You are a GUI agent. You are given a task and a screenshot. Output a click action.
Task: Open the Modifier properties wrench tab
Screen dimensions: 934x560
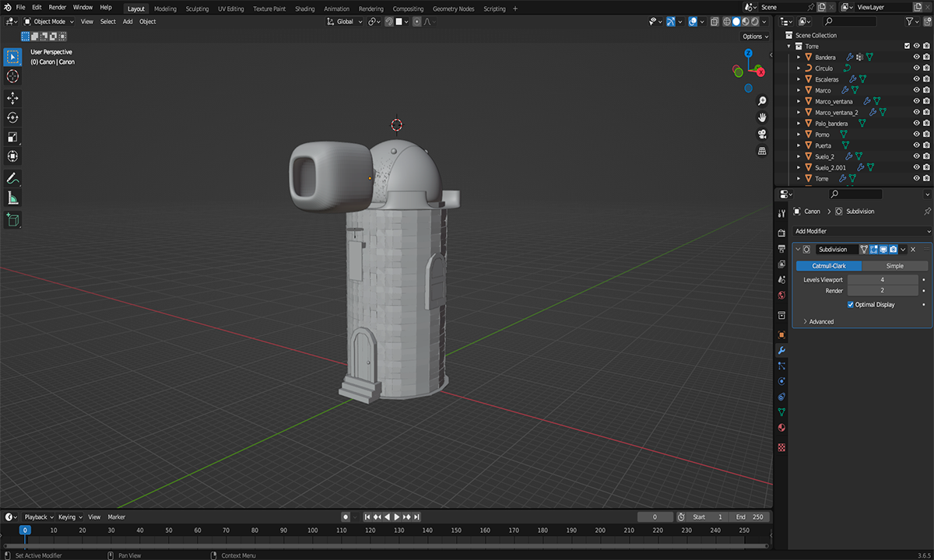pos(781,350)
